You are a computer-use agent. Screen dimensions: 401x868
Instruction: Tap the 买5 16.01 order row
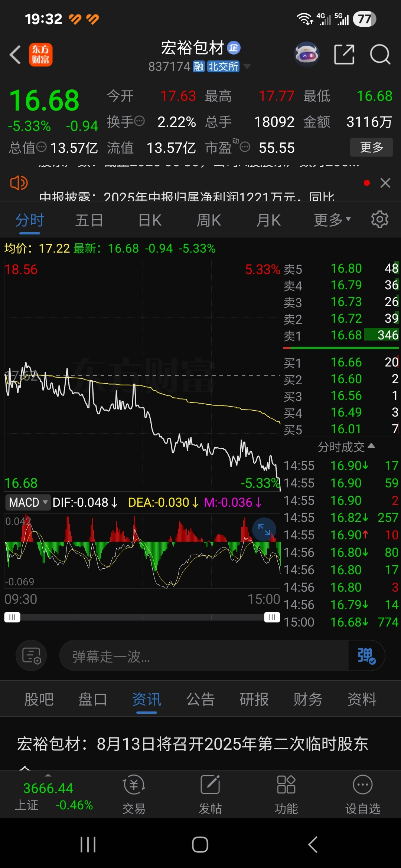point(341,429)
